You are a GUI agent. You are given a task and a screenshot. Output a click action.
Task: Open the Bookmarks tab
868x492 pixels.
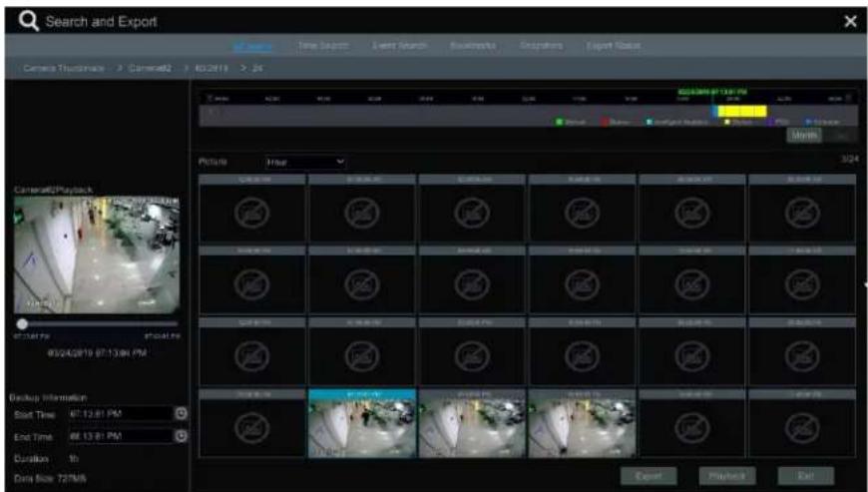tap(473, 46)
